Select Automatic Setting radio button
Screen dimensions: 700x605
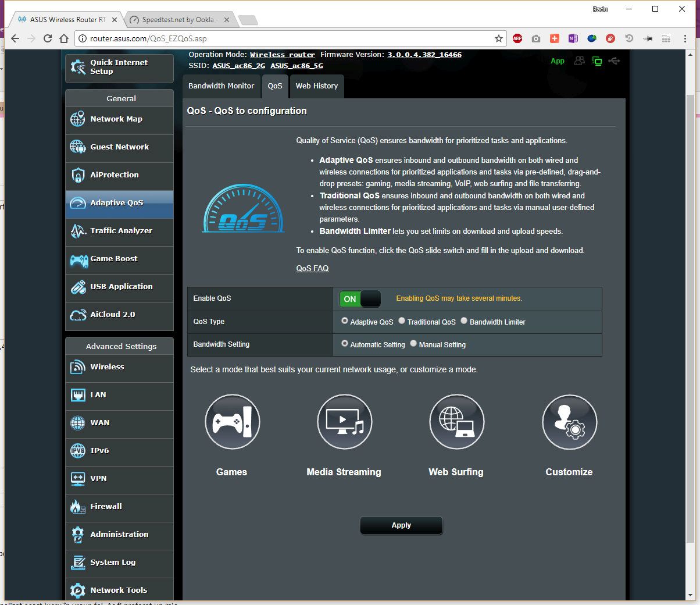(x=345, y=343)
